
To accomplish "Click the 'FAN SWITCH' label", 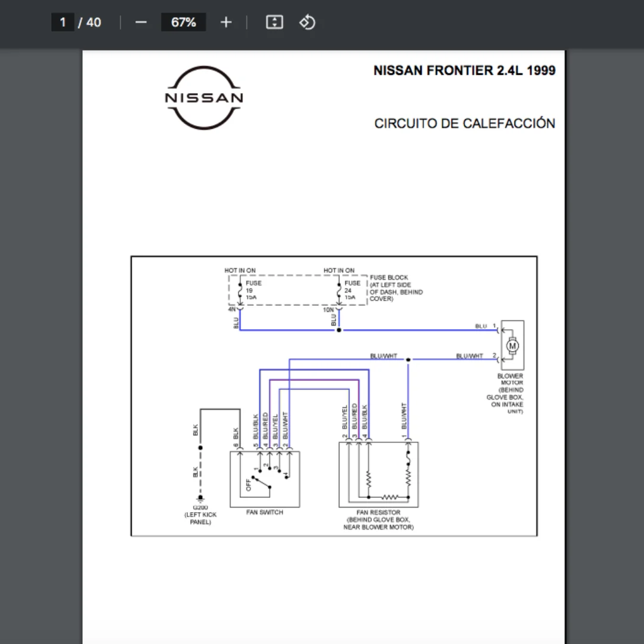I will [265, 512].
